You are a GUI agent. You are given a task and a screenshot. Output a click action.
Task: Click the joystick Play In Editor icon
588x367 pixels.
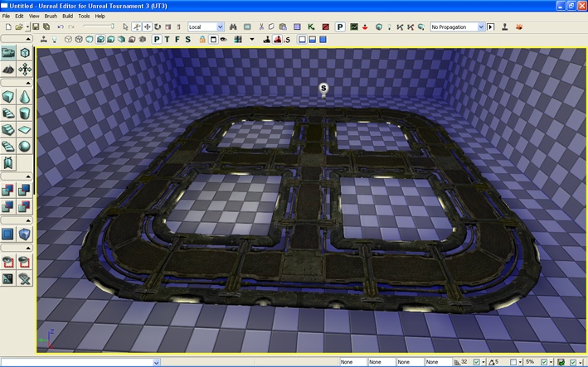click(x=505, y=27)
